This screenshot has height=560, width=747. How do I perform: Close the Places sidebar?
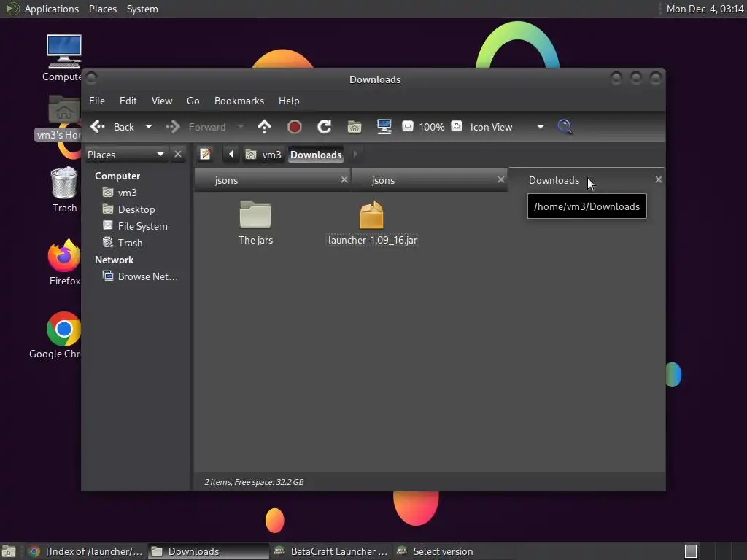coord(178,155)
